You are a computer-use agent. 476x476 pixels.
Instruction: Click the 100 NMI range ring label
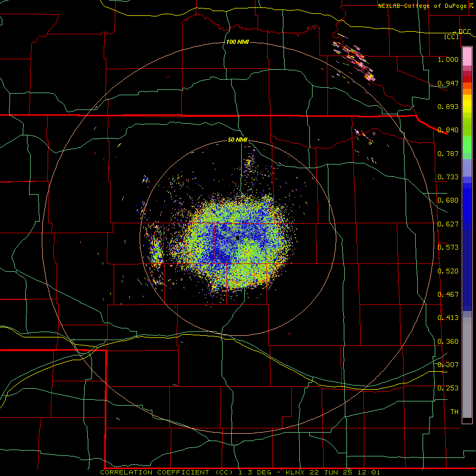pyautogui.click(x=237, y=42)
